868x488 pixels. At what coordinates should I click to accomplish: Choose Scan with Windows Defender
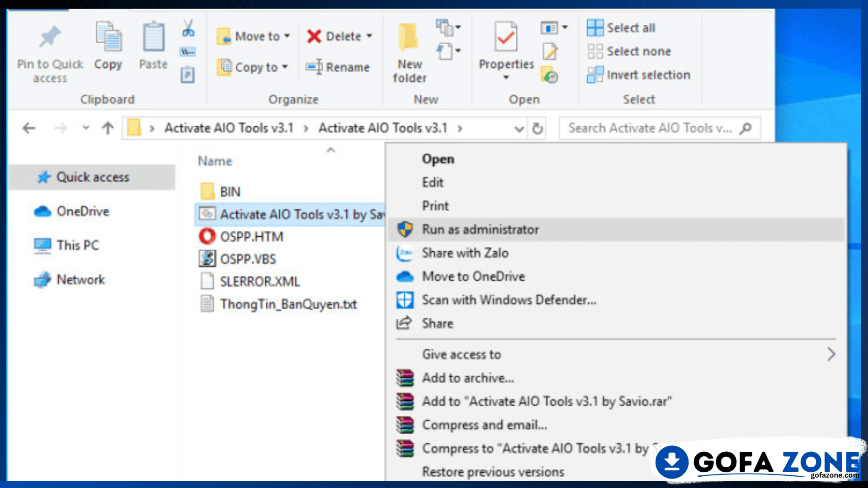(617, 300)
